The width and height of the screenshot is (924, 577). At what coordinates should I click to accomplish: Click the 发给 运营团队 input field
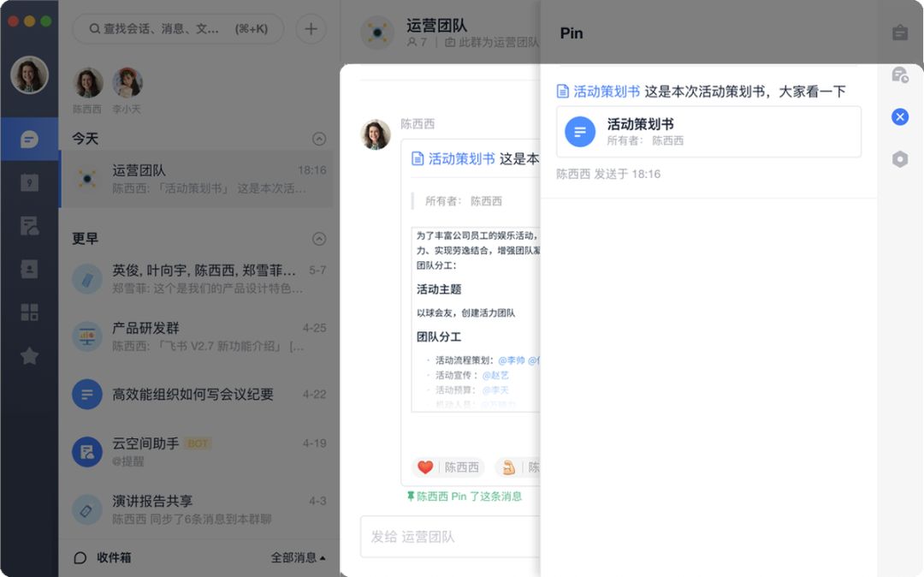tap(445, 536)
